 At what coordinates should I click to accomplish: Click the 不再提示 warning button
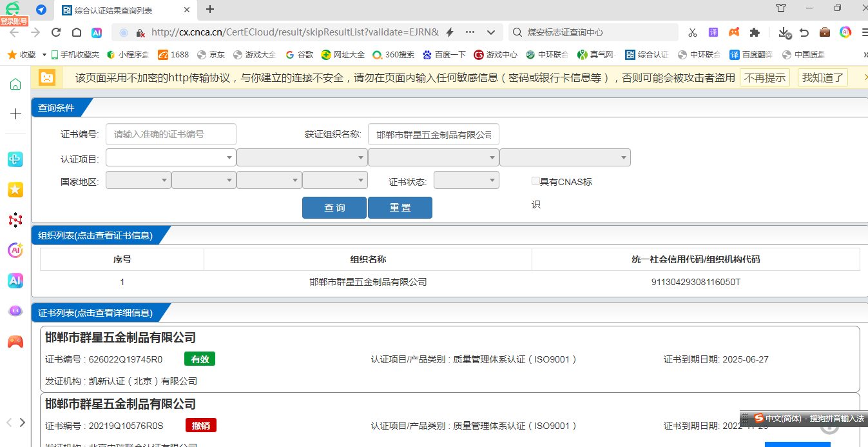click(765, 77)
